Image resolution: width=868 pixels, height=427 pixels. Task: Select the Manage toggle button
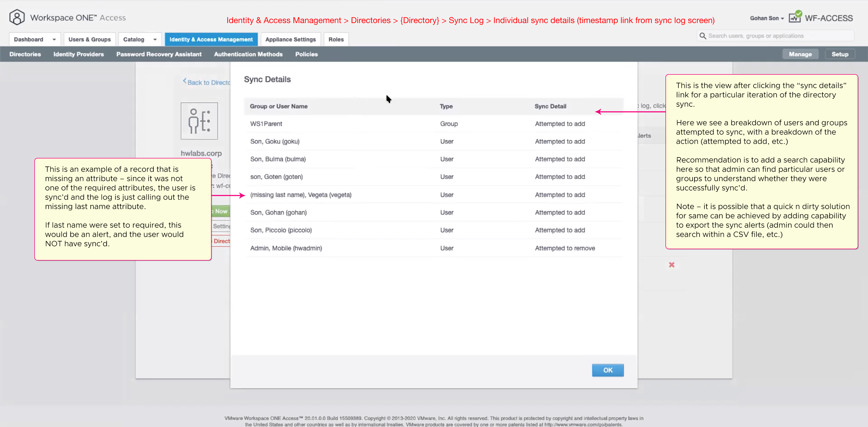tap(800, 54)
